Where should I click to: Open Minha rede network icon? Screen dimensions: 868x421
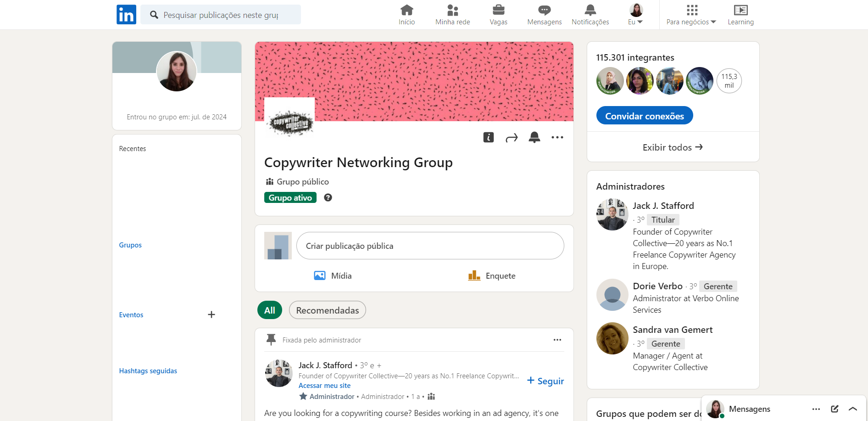pyautogui.click(x=452, y=15)
